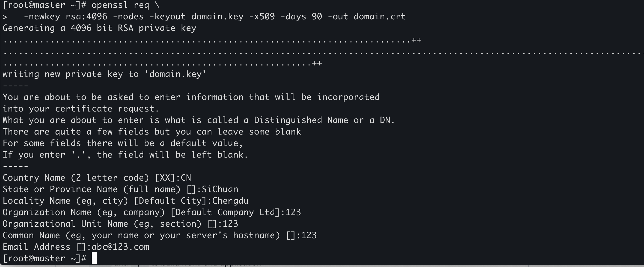
Task: Click the "-days" option in the command
Action: 293,16
